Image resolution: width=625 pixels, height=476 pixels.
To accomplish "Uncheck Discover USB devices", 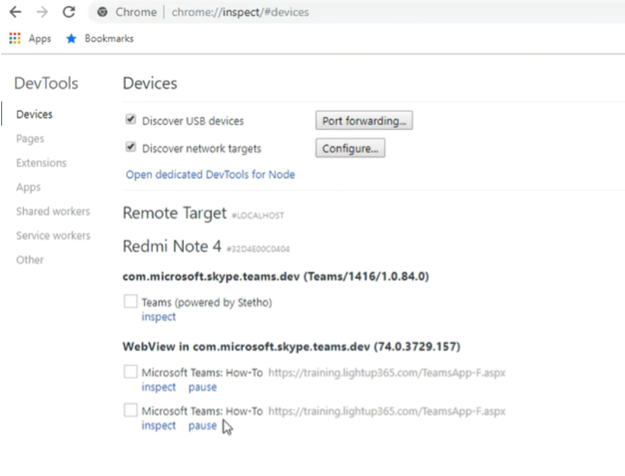I will (x=130, y=121).
